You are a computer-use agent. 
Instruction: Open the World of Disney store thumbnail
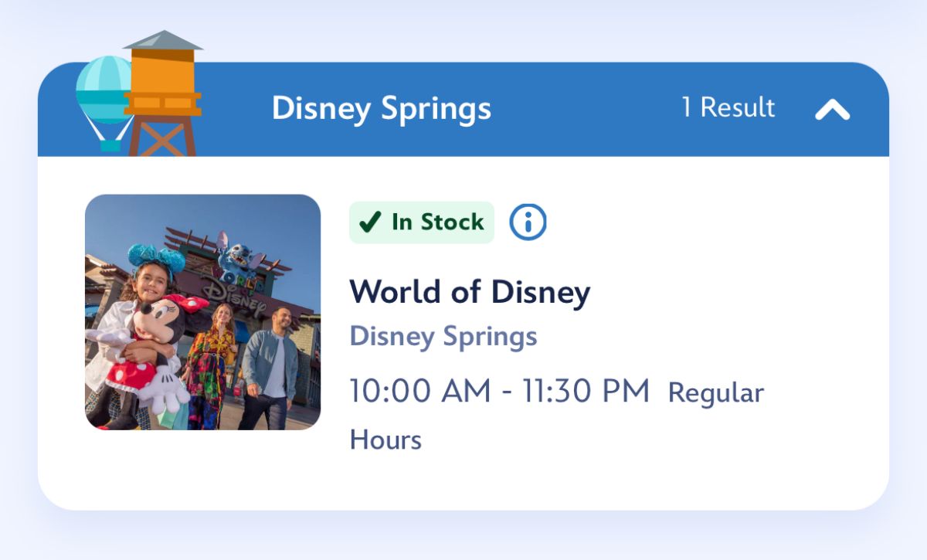(x=202, y=312)
